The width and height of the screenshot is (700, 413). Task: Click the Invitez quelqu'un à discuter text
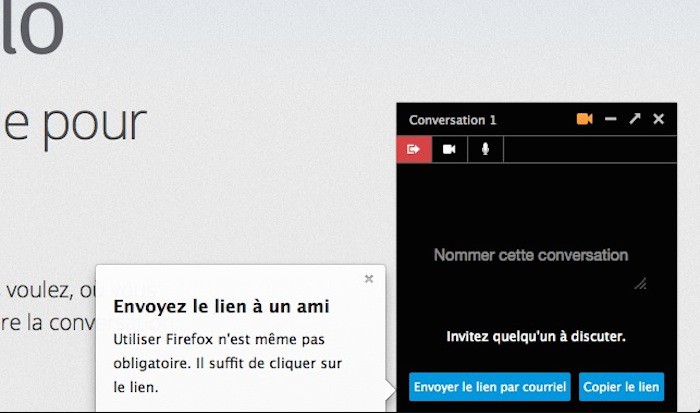tap(536, 336)
